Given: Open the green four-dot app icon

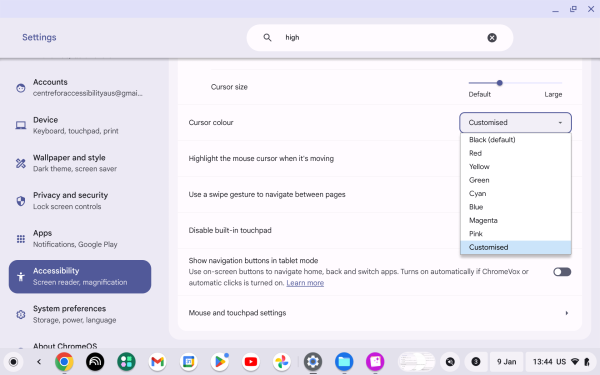Looking at the screenshot, I should tap(126, 362).
